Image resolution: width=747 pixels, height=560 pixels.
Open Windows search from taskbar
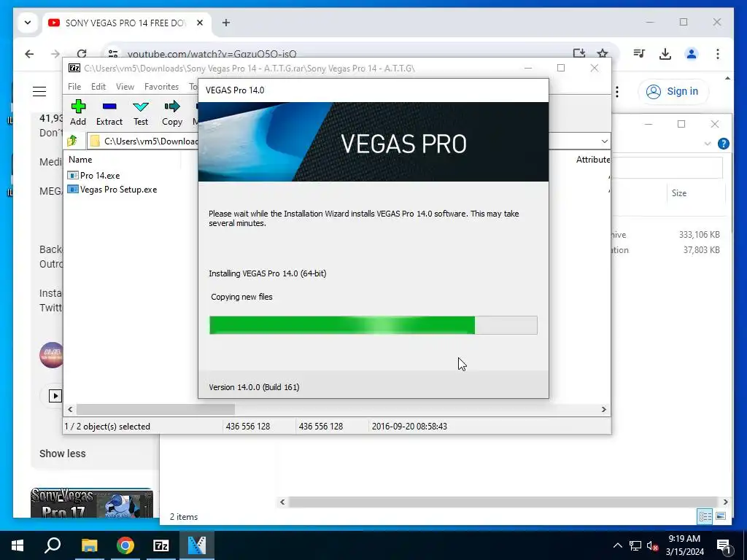(x=53, y=545)
